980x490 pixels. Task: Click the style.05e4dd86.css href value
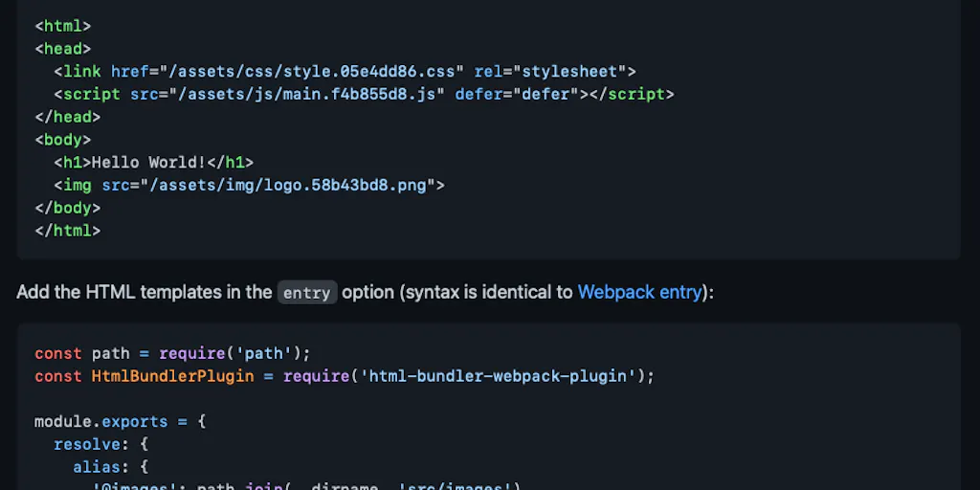tap(311, 72)
